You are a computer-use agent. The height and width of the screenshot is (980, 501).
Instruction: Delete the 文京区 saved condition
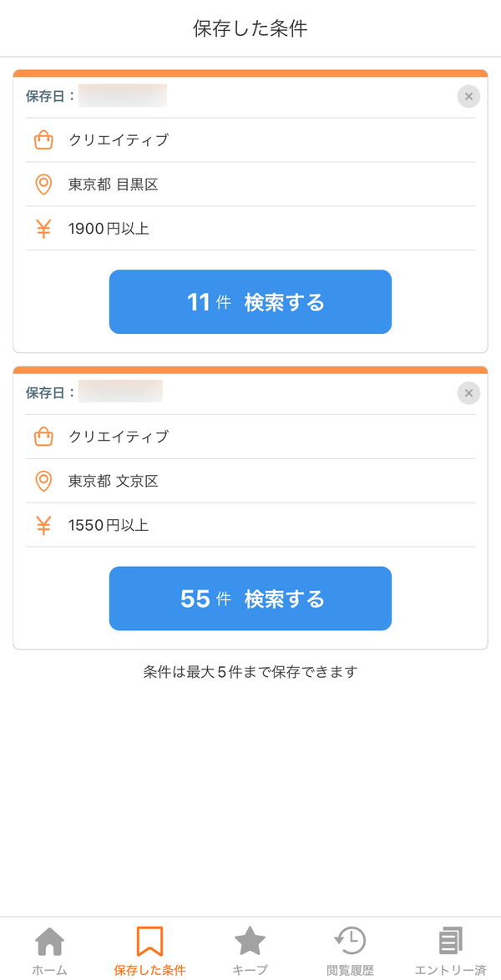tap(468, 393)
